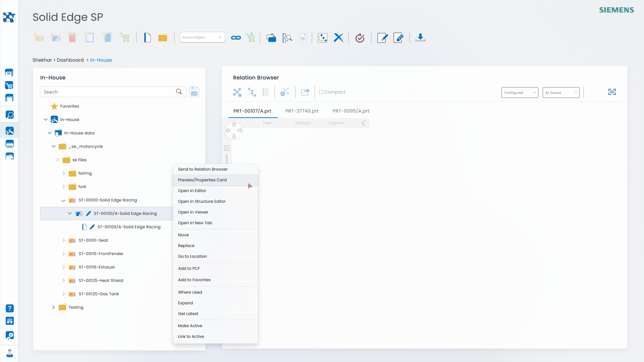Click the yellow folder toolbar icon
644x362 pixels.
[163, 38]
